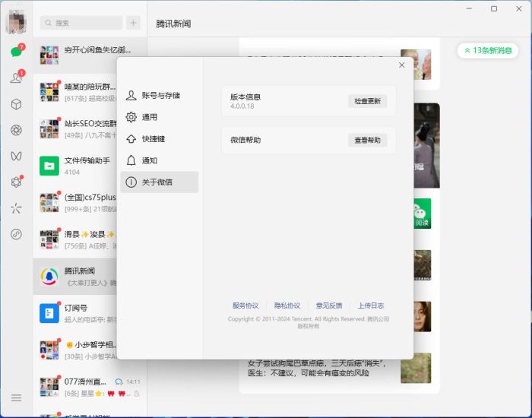Open the butterfly Channels icon in sidebar

click(16, 156)
